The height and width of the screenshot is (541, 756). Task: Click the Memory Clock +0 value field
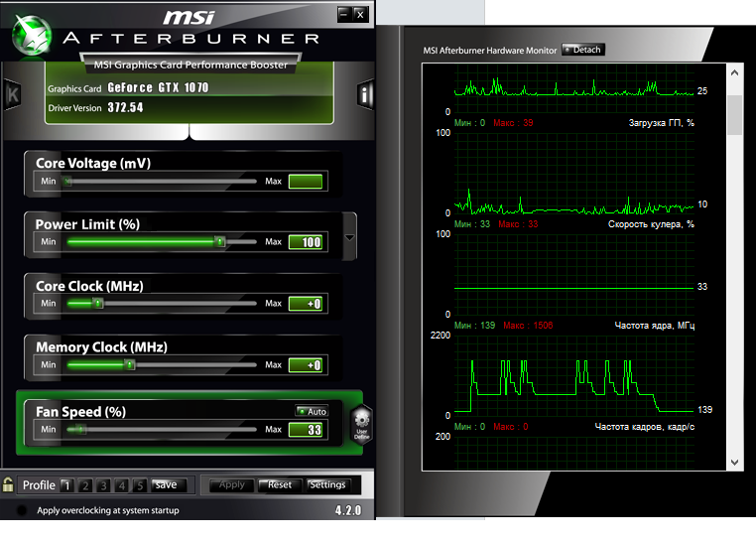coord(306,365)
